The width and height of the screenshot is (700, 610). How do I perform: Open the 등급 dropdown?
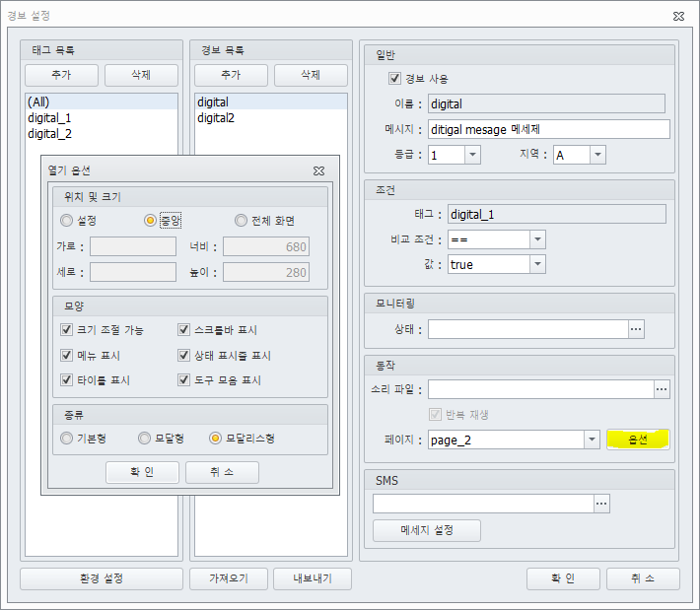tap(472, 155)
